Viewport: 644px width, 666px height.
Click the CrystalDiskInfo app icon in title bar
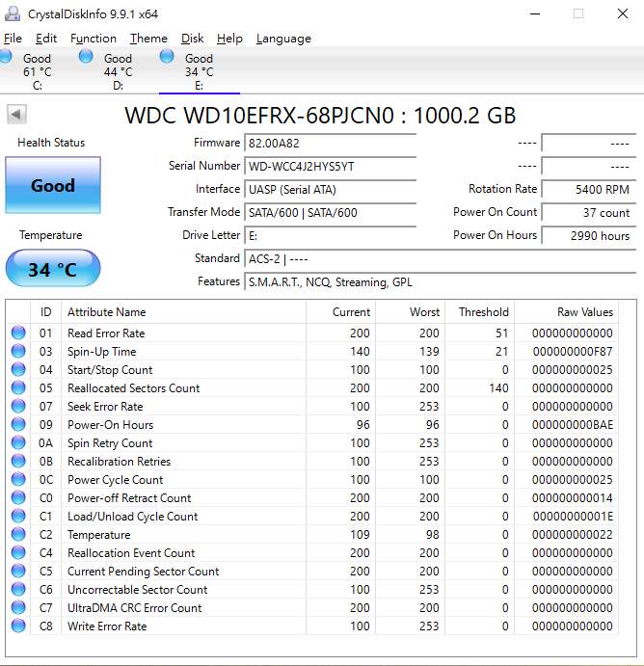coord(13,13)
